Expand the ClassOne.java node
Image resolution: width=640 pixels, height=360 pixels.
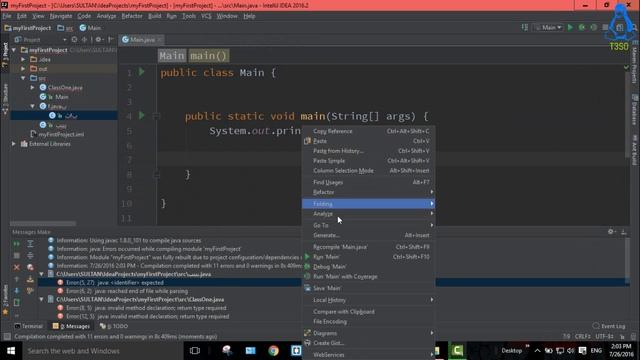(x=33, y=87)
